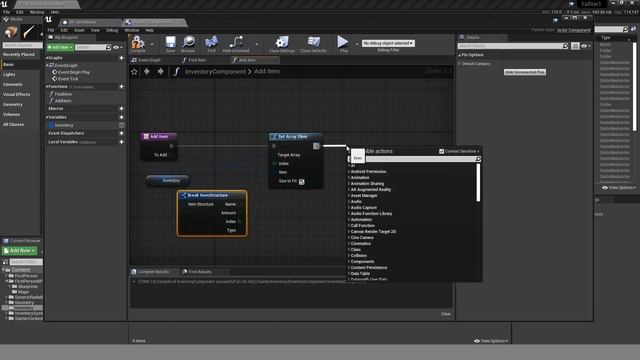Screen dimensions: 640x360
Task: Open the blueprint editor Asset menu
Action: pyautogui.click(x=79, y=30)
